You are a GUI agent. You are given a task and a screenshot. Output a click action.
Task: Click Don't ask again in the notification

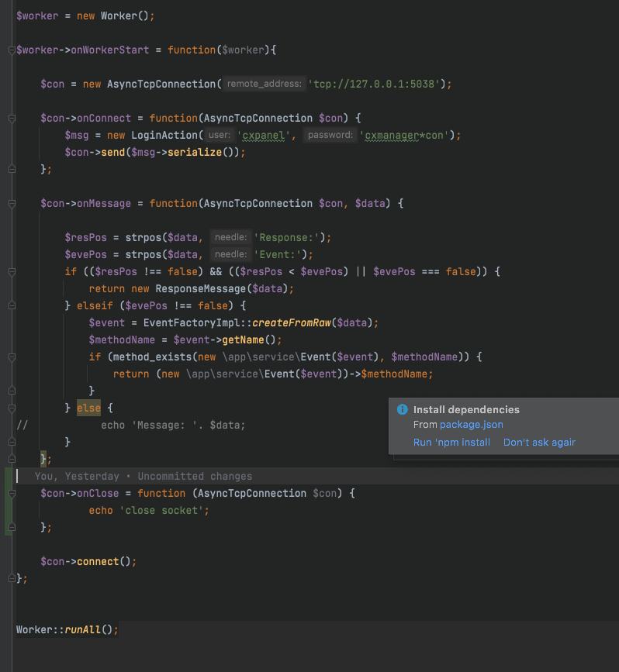539,443
